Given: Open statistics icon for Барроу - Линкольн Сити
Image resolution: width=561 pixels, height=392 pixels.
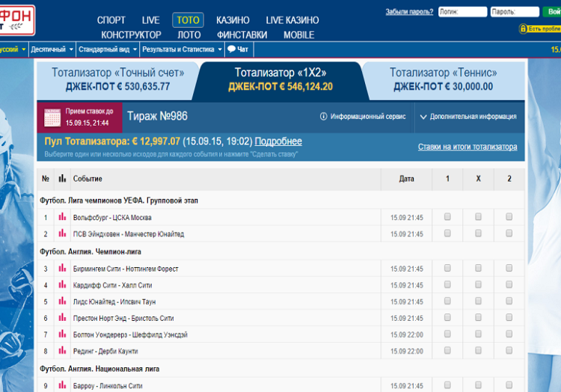Looking at the screenshot, I should (62, 385).
